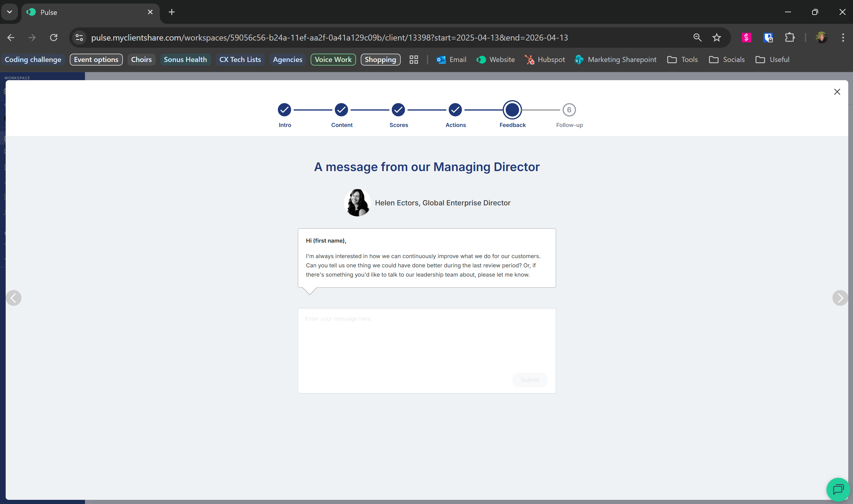Screen dimensions: 853x504
Task: Jump to the Intro step
Action: pyautogui.click(x=284, y=110)
